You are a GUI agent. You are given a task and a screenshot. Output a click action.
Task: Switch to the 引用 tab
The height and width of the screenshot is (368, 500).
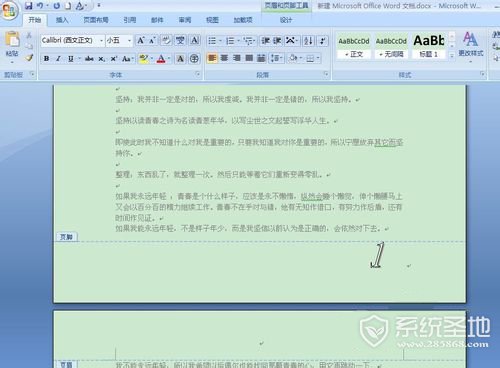[130, 20]
